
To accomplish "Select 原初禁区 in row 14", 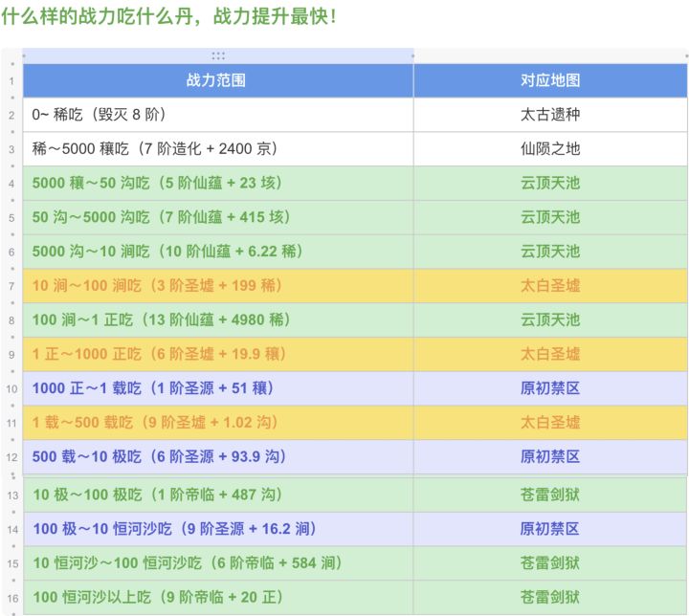I will tap(550, 530).
